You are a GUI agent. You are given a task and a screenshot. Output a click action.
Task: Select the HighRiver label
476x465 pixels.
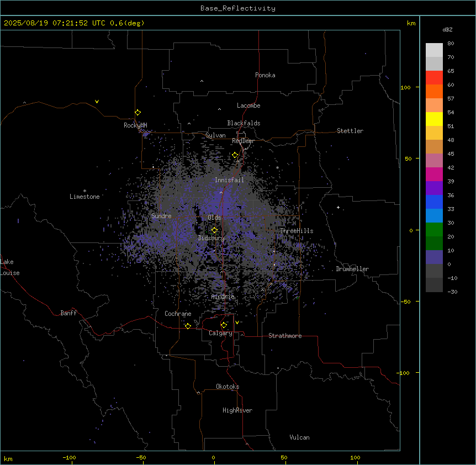(x=237, y=410)
